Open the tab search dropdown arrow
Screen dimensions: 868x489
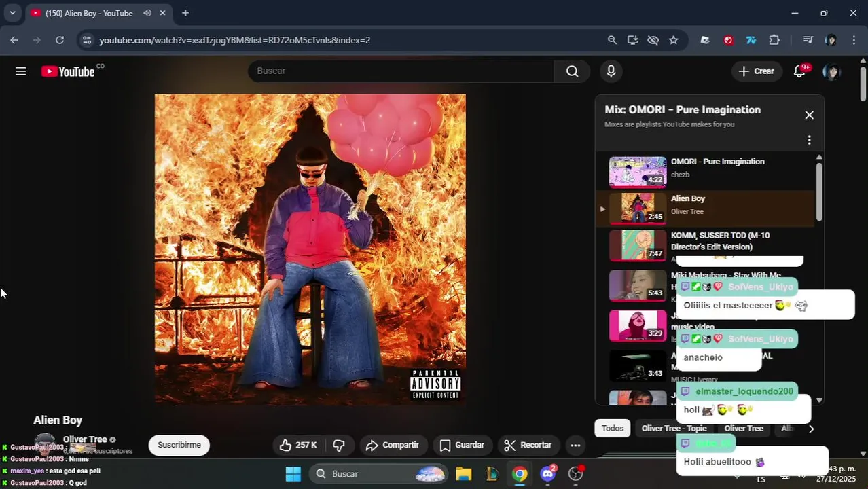pos(12,13)
